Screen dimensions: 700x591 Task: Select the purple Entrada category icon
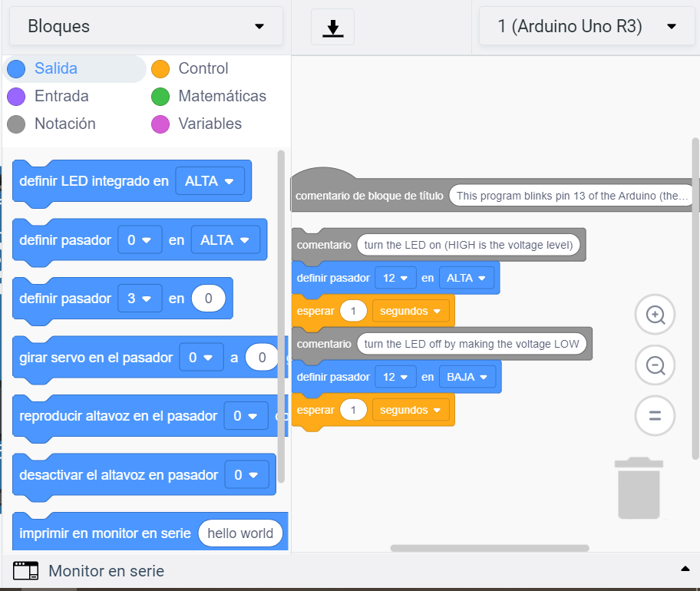click(x=16, y=96)
